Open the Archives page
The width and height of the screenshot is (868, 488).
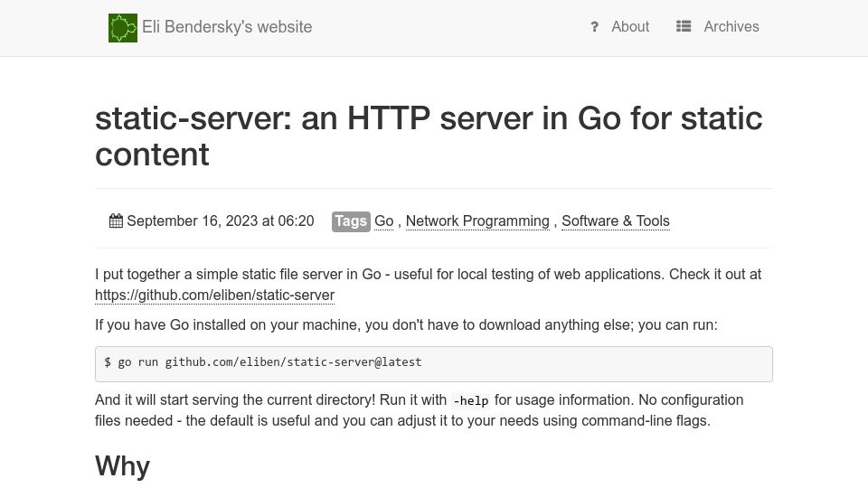pyautogui.click(x=731, y=26)
